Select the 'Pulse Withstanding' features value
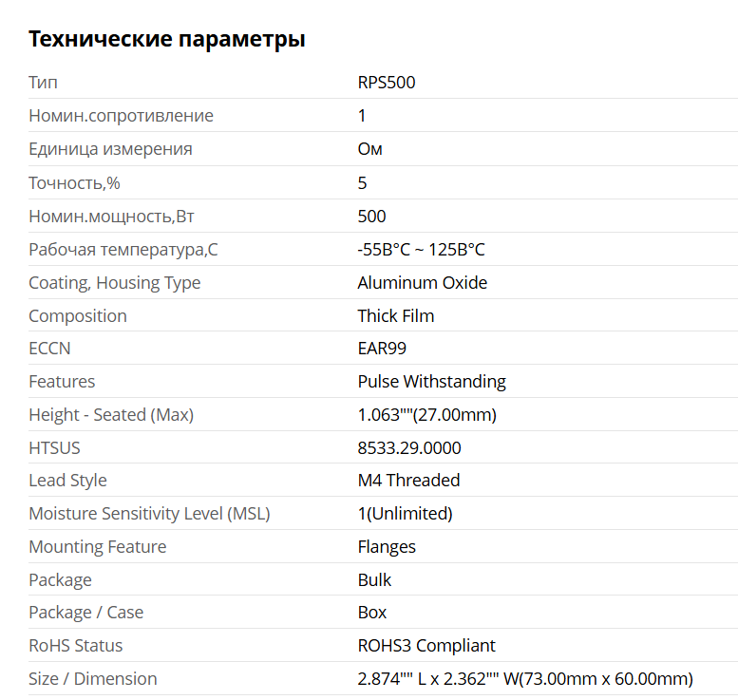 (x=431, y=382)
